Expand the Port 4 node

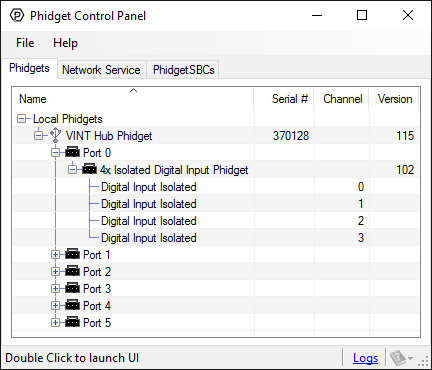click(x=55, y=306)
